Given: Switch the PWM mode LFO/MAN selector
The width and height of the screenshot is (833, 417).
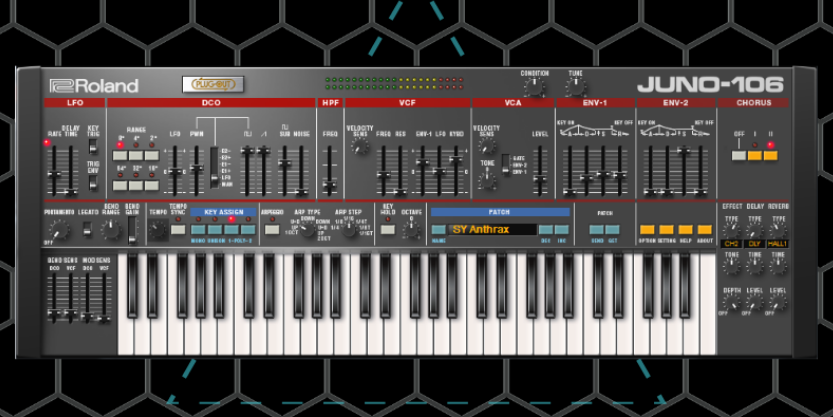Looking at the screenshot, I should coord(214,167).
